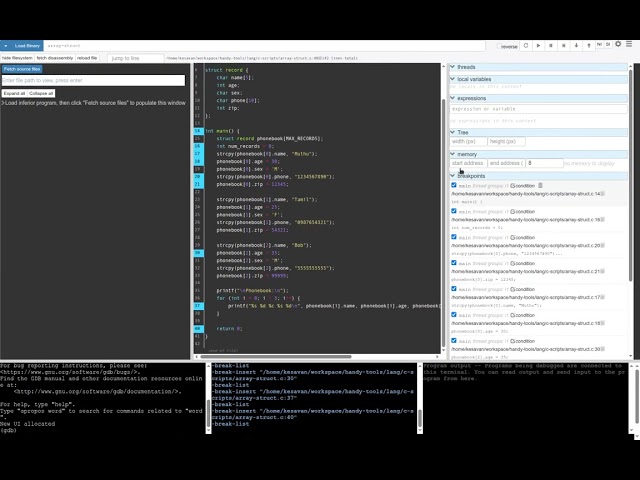Click the SI step-instruction button

pyautogui.click(x=608, y=44)
